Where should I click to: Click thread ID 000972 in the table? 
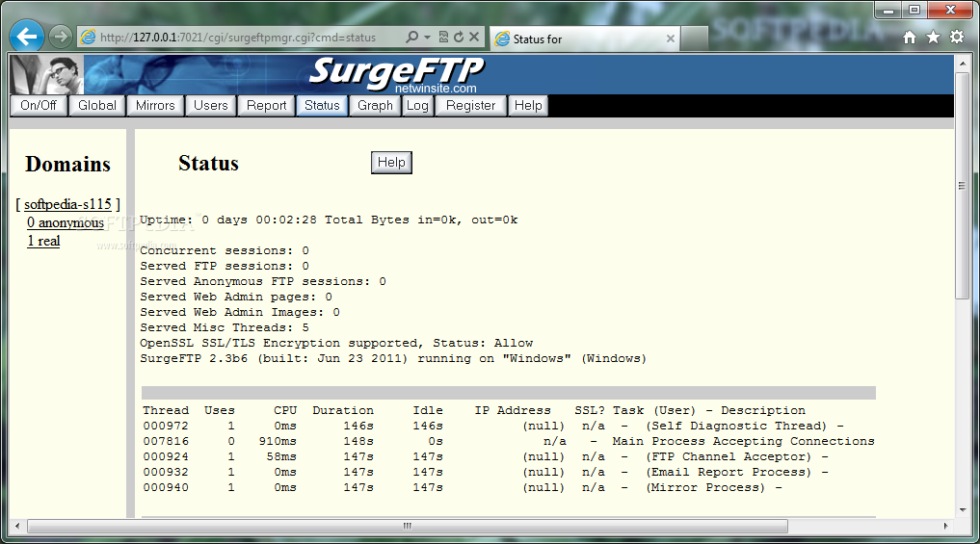click(166, 426)
